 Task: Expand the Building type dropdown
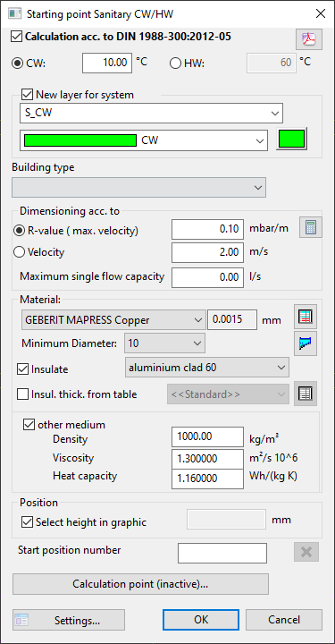139,187
